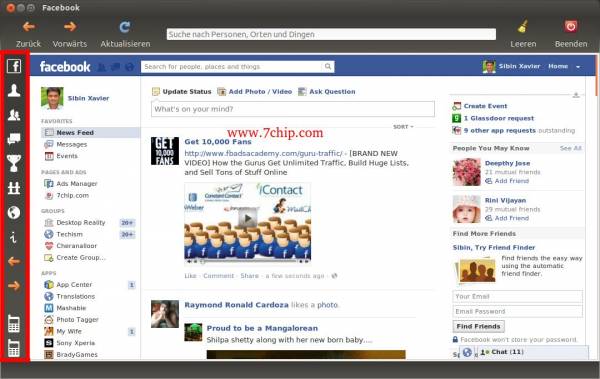
Task: Open the account dropdown arrow beside Home
Action: [x=578, y=67]
